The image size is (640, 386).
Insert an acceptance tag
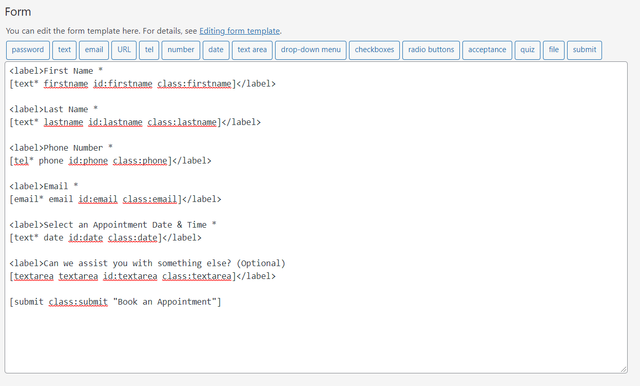click(x=487, y=50)
